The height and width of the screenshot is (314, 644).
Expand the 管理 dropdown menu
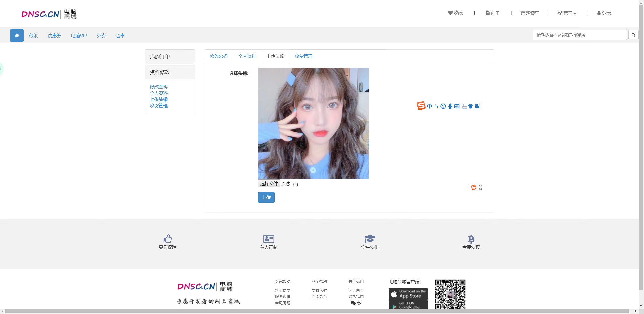click(x=567, y=13)
